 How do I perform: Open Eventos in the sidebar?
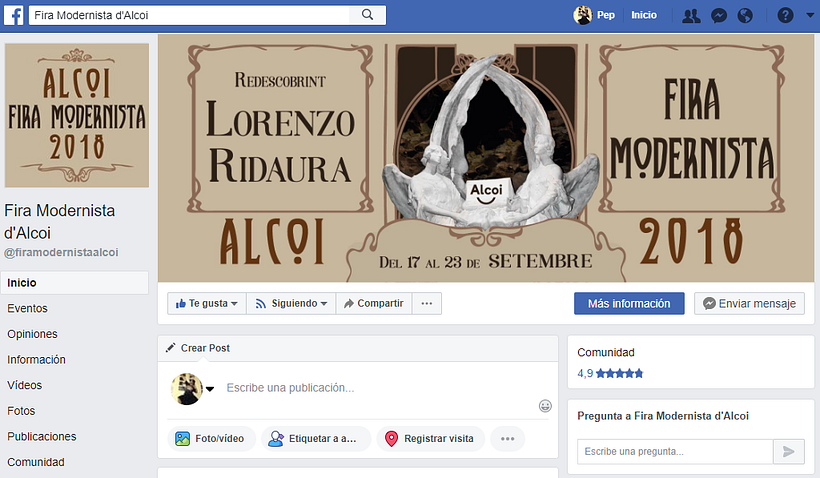pyautogui.click(x=27, y=309)
